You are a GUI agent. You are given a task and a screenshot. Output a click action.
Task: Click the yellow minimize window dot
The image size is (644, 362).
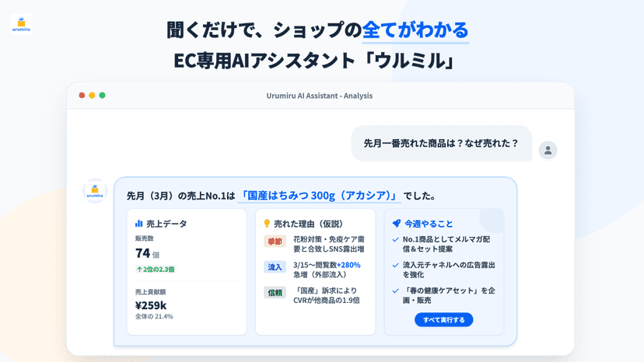coord(92,96)
